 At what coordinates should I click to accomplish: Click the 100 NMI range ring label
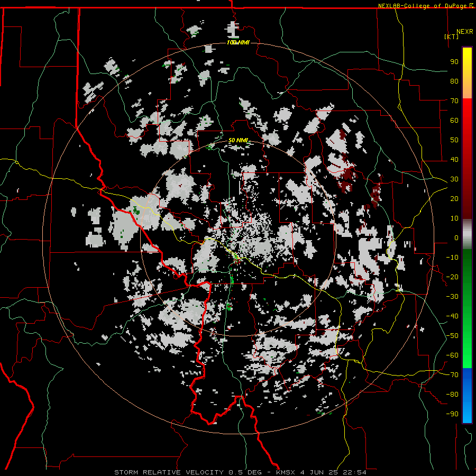[238, 42]
